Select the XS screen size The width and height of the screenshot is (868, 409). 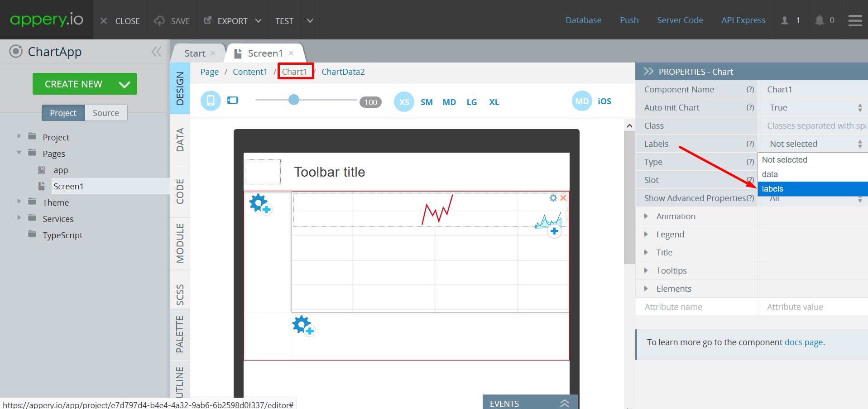click(404, 102)
